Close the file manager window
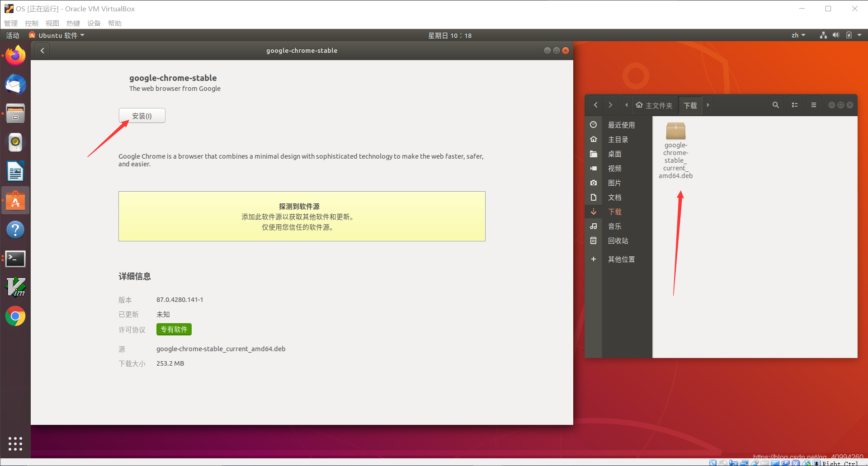Viewport: 868px width, 466px height. tap(850, 105)
